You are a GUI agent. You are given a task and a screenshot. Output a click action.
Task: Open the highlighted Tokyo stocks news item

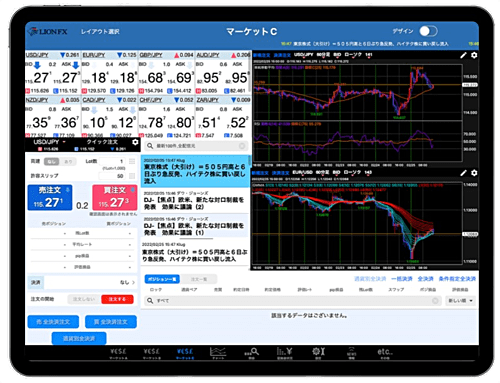pyautogui.click(x=195, y=171)
